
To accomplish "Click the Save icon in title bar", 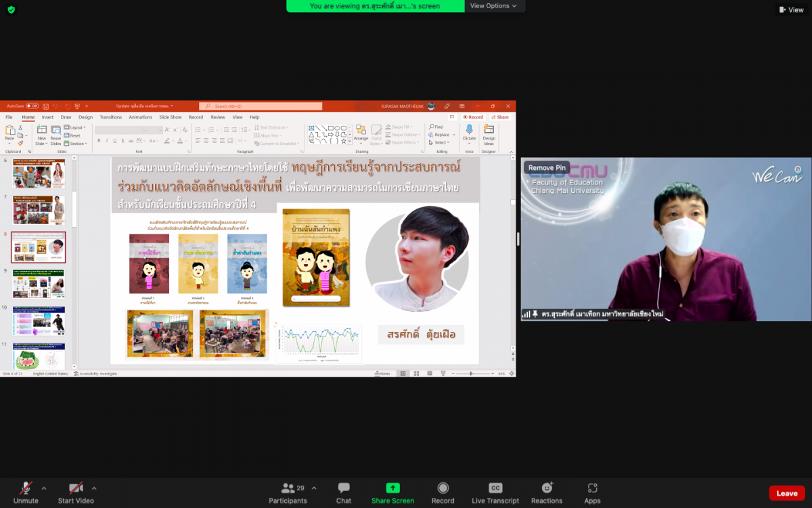I will click(47, 106).
